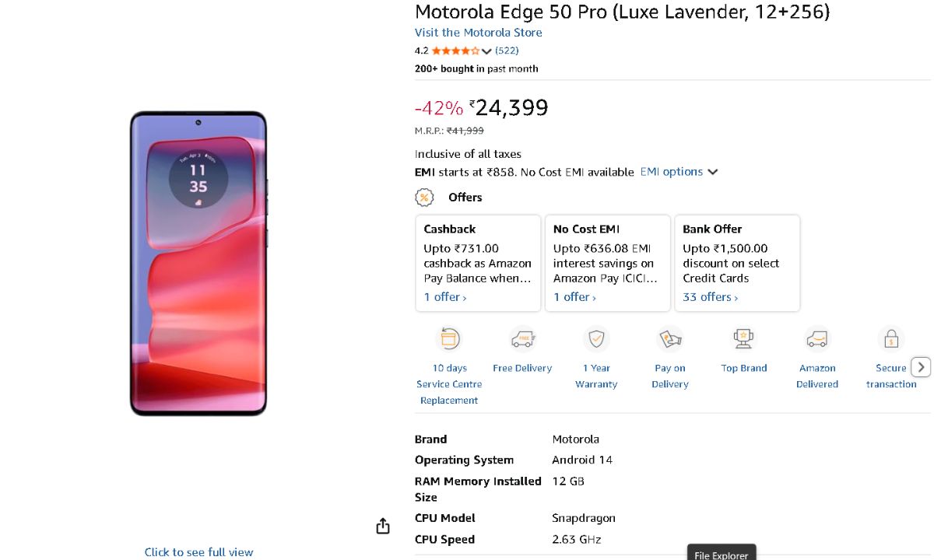Image resolution: width=934 pixels, height=560 pixels.
Task: Click the 1 Year Warranty shield icon
Action: pyautogui.click(x=596, y=339)
